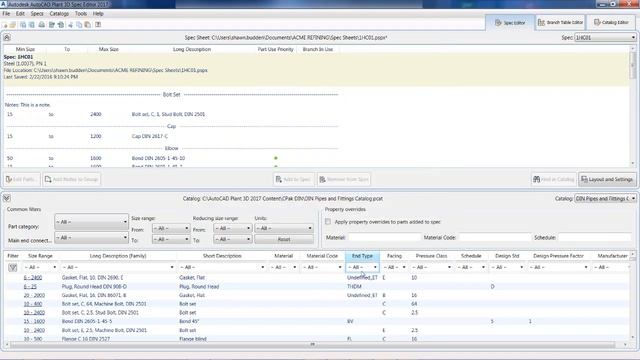Open the Main end connection dropdown
Image resolution: width=640 pixels, height=360 pixels.
91,238
